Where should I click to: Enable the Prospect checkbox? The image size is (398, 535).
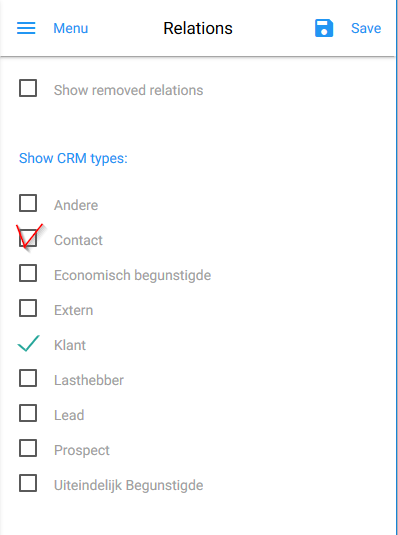click(x=28, y=448)
